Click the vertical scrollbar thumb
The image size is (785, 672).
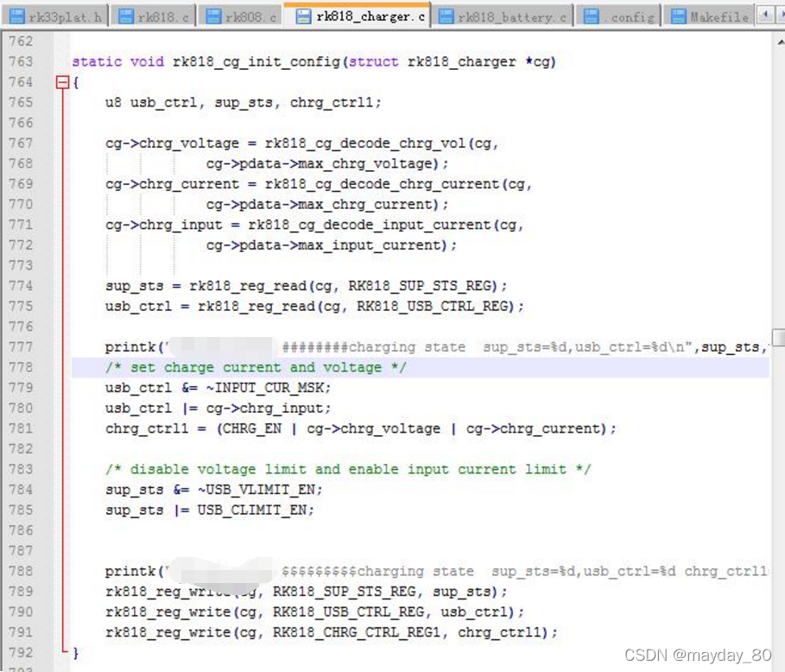point(779,337)
